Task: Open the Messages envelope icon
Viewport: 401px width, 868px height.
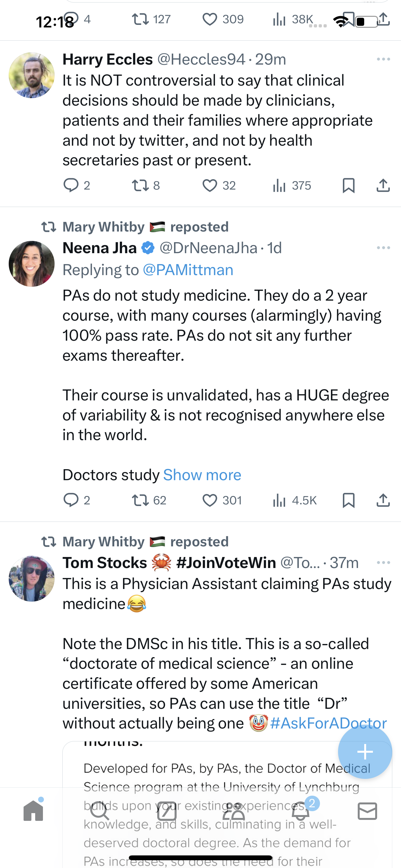Action: click(367, 811)
